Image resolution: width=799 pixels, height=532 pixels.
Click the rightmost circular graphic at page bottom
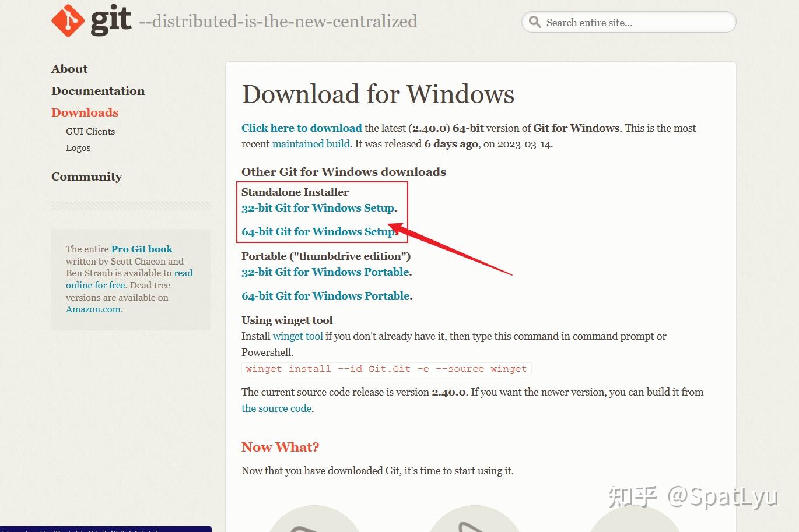[x=635, y=522]
